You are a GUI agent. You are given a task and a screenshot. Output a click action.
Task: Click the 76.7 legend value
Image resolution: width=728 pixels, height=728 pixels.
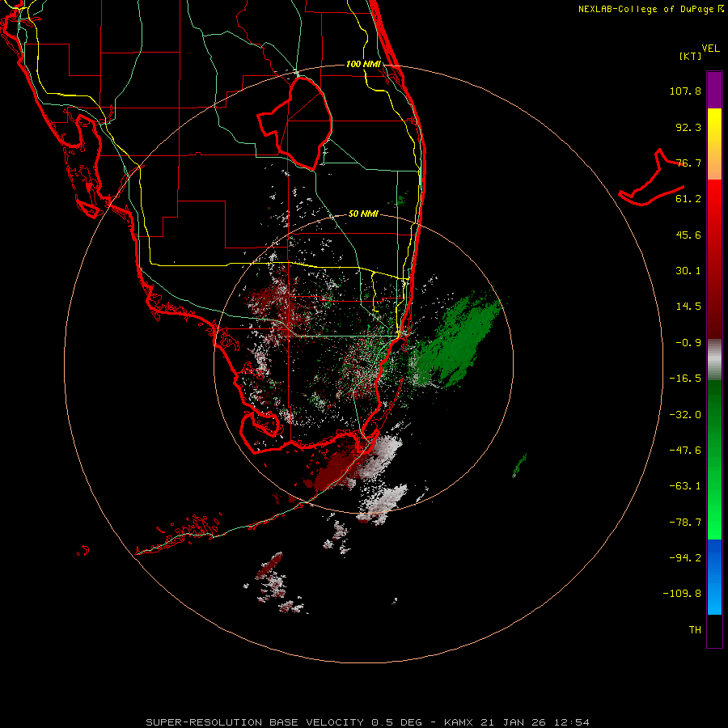pos(688,163)
